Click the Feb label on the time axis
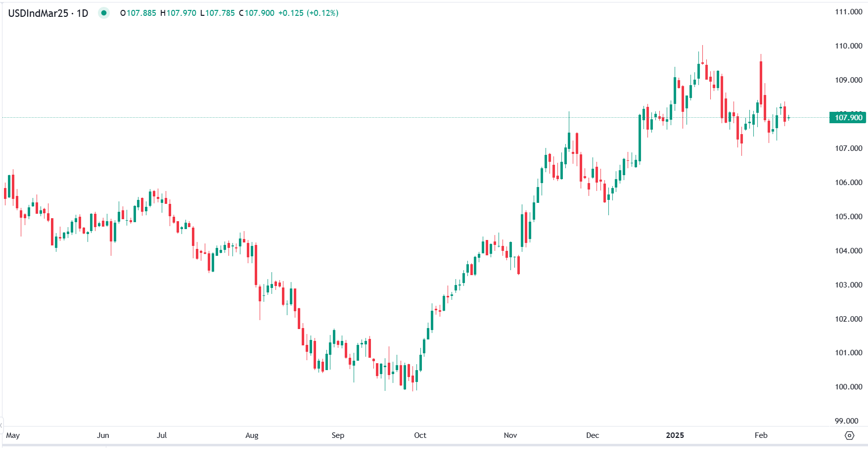 coord(761,435)
